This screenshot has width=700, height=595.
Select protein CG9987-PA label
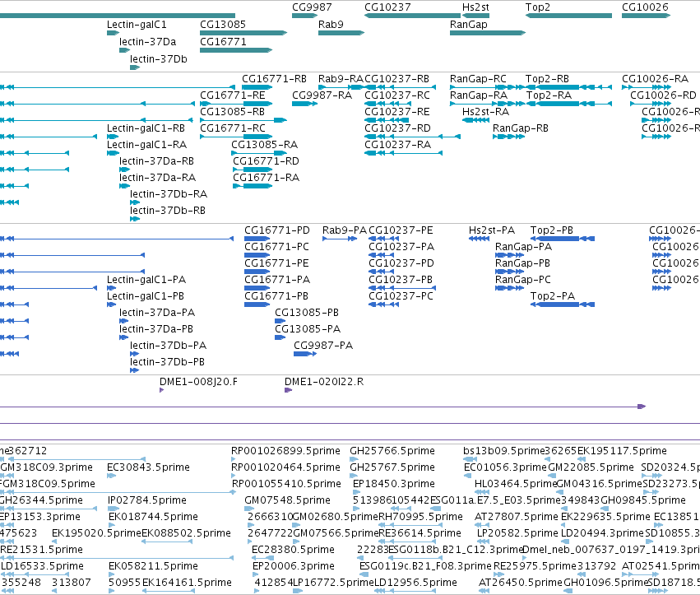tap(323, 346)
